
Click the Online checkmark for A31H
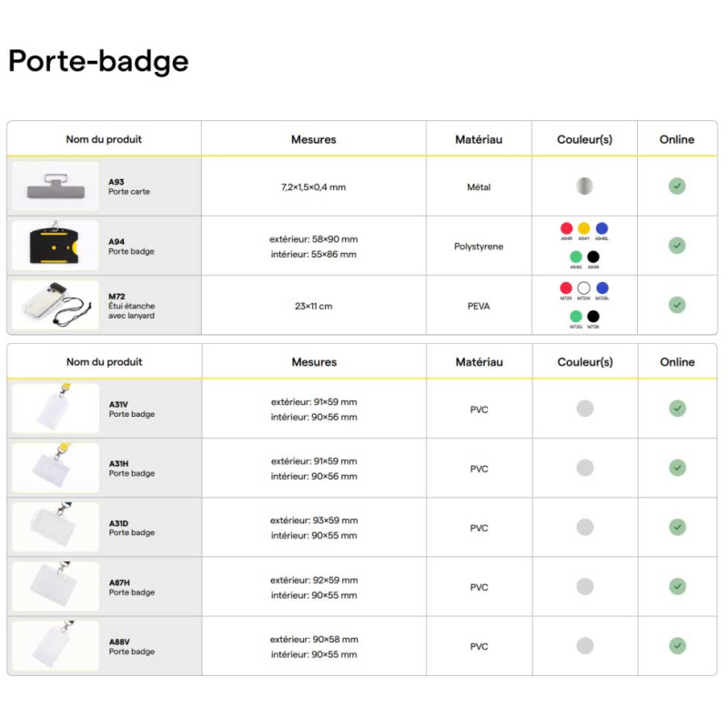click(677, 468)
